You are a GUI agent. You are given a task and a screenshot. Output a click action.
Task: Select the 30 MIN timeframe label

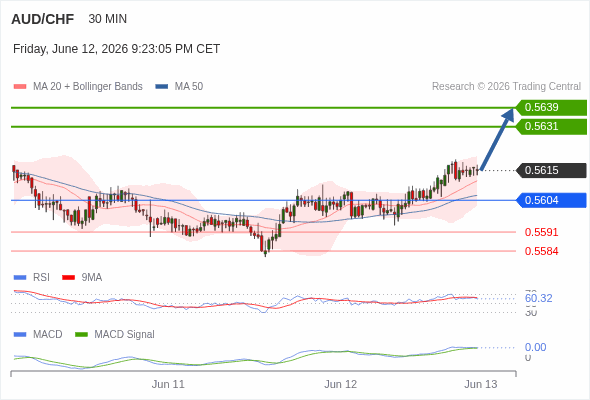(108, 19)
